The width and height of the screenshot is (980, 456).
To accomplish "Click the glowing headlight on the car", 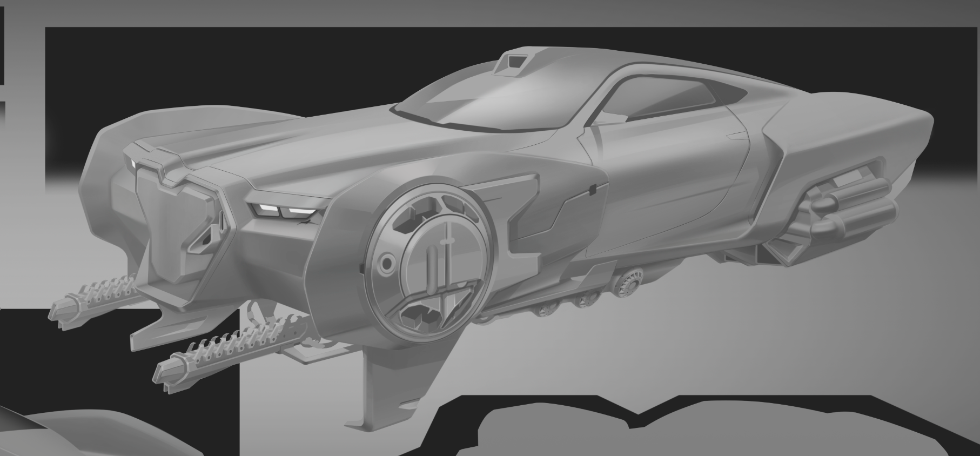I will click(x=281, y=211).
